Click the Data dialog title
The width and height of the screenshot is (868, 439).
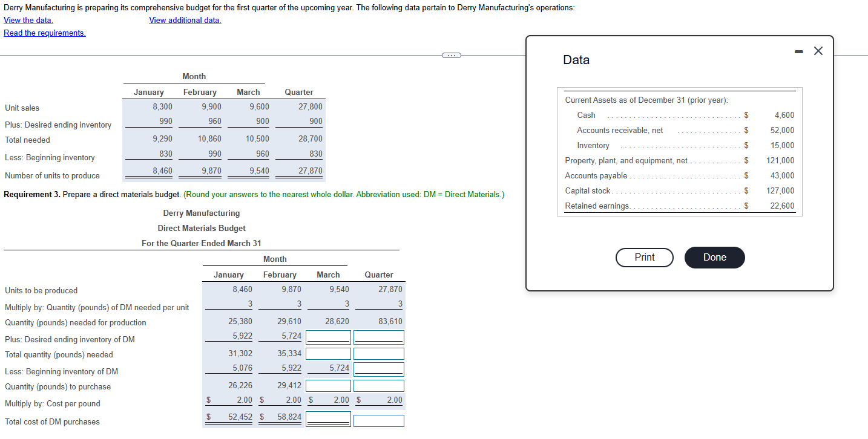(x=576, y=60)
